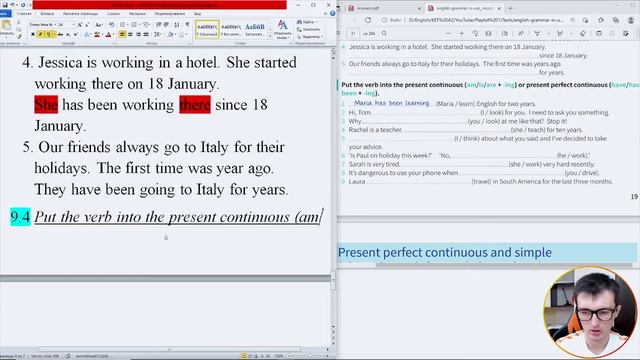Save the Word document with the floppy icon
640x360 pixels.
click(5, 5)
